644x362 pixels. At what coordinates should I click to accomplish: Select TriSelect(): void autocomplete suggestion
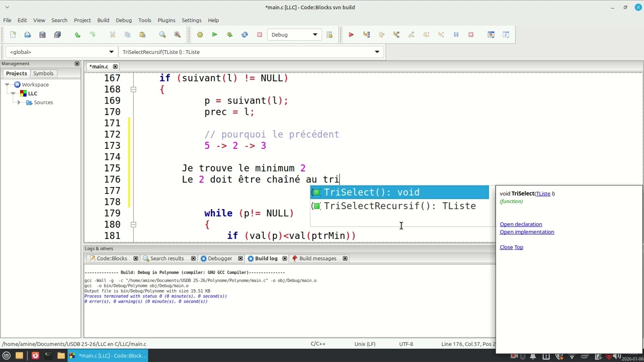[399, 192]
